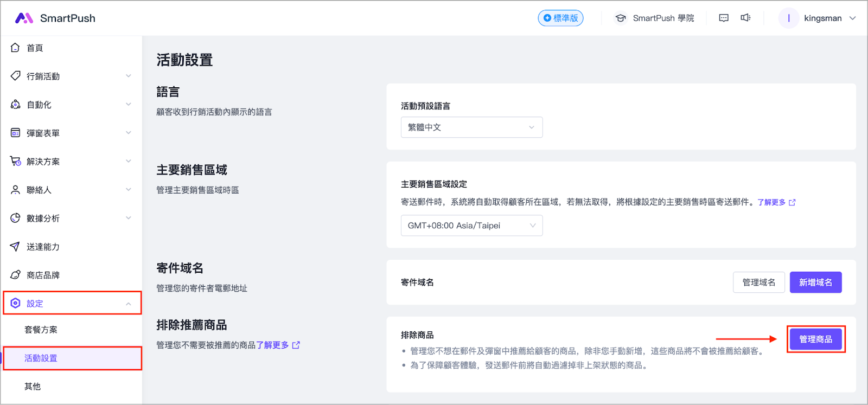Viewport: 868px width, 405px height.
Task: Open 送達能力 paper plane item
Action: click(x=42, y=247)
